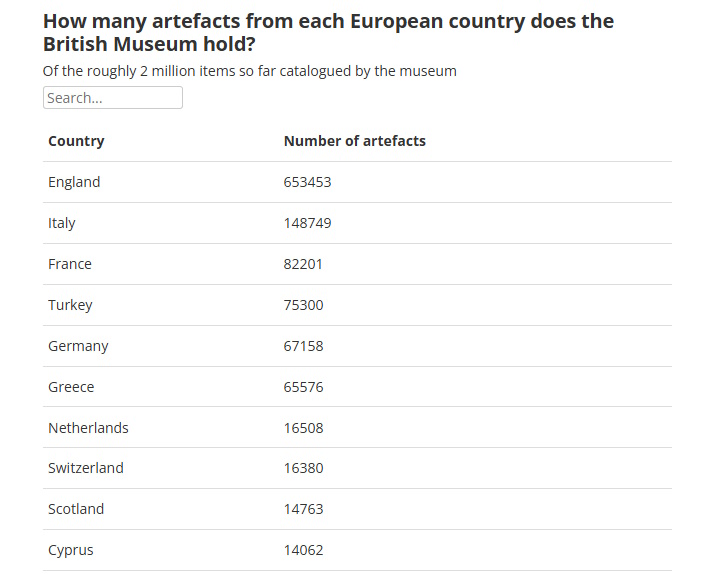Select the Greece country cell
Screen dimensions: 714x574
[x=71, y=387]
